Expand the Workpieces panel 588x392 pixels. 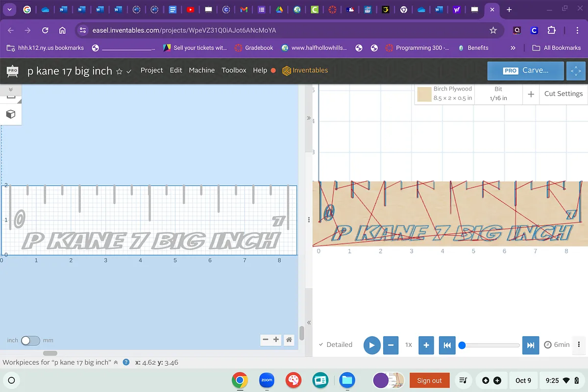[x=116, y=363]
